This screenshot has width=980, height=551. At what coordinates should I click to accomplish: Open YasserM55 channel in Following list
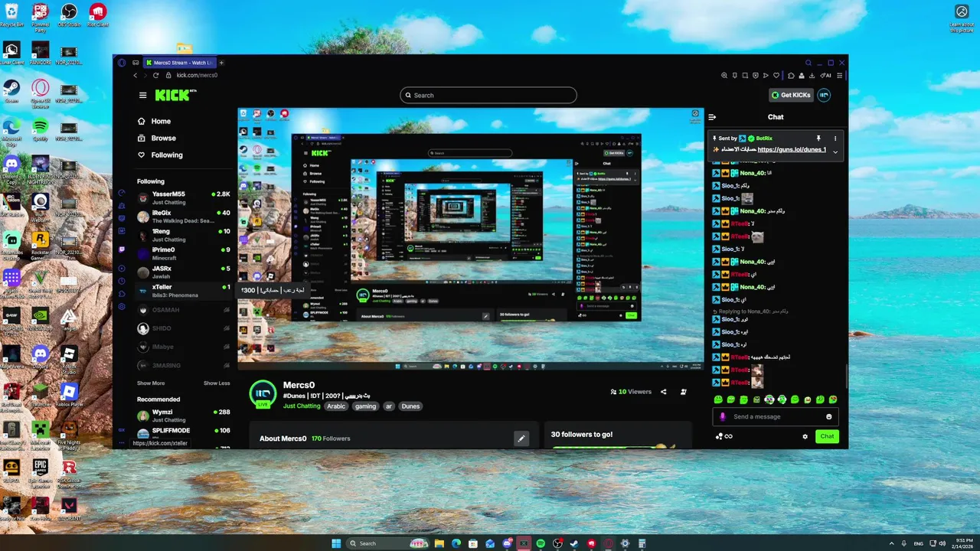click(x=184, y=197)
